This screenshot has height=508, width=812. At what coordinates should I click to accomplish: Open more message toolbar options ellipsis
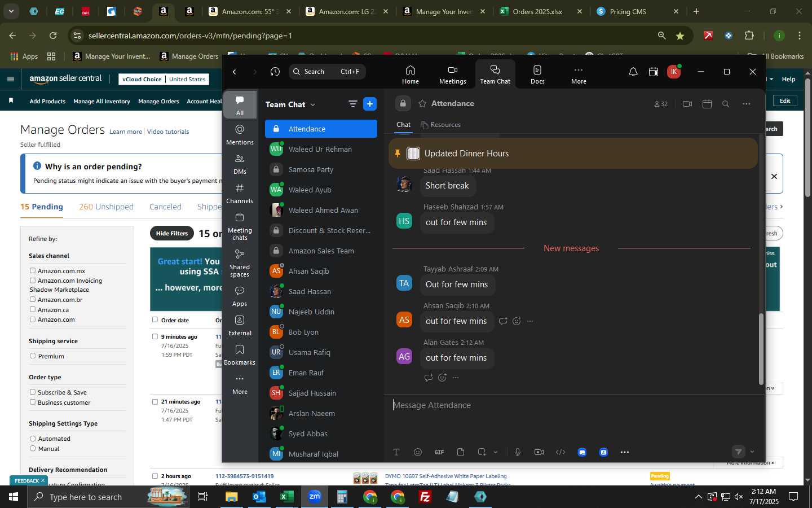point(625,452)
